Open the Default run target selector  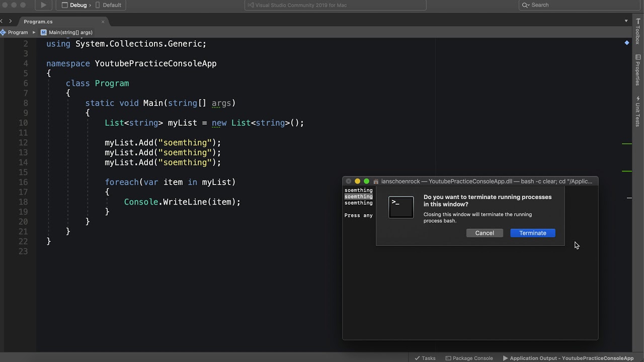click(x=108, y=5)
